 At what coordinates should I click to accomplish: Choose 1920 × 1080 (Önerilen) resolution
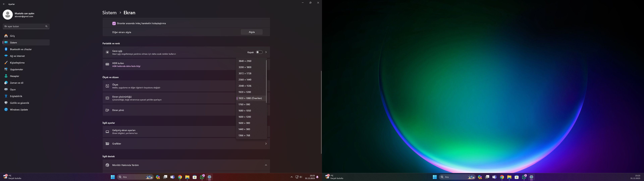coord(251,98)
